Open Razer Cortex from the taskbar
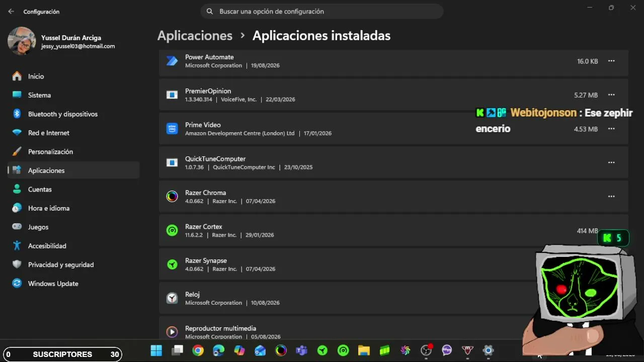The image size is (644, 362). (343, 350)
